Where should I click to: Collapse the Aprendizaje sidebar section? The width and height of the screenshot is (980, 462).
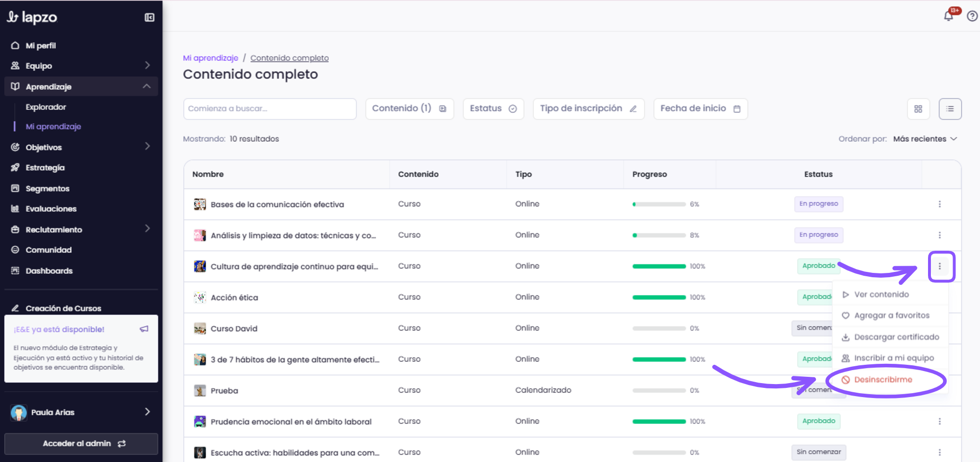pos(147,86)
